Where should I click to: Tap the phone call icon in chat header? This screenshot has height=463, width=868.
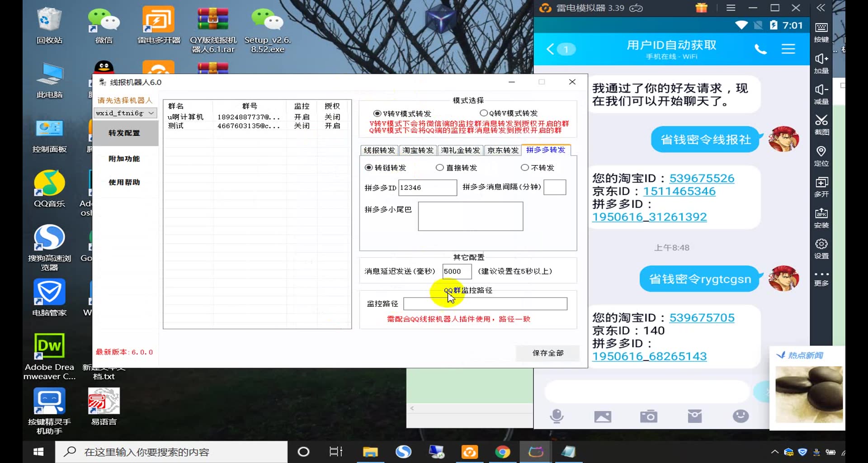(x=760, y=49)
